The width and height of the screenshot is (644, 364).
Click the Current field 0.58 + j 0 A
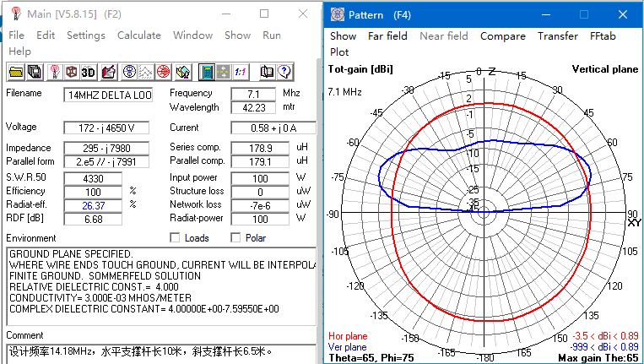point(273,128)
